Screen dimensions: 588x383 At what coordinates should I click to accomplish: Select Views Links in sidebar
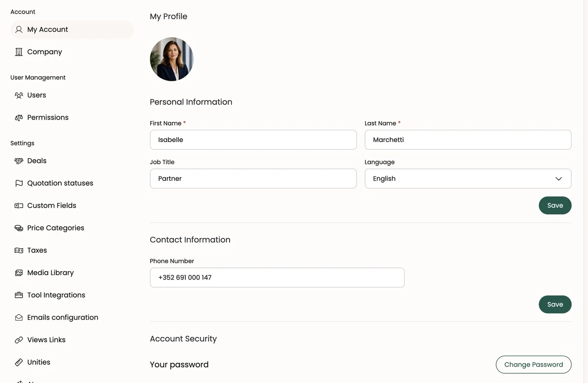pyautogui.click(x=72, y=339)
